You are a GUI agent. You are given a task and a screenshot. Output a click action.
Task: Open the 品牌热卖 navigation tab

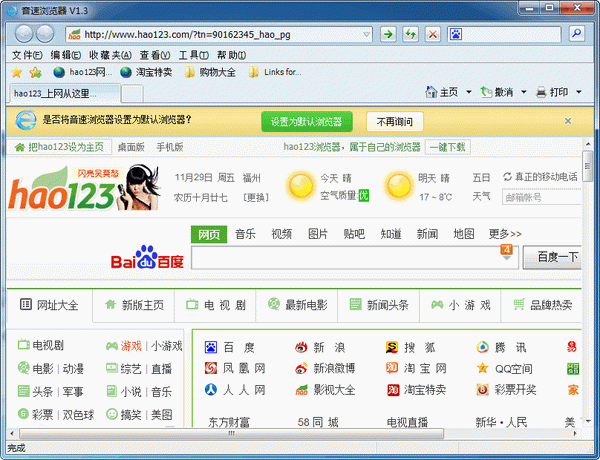(542, 305)
